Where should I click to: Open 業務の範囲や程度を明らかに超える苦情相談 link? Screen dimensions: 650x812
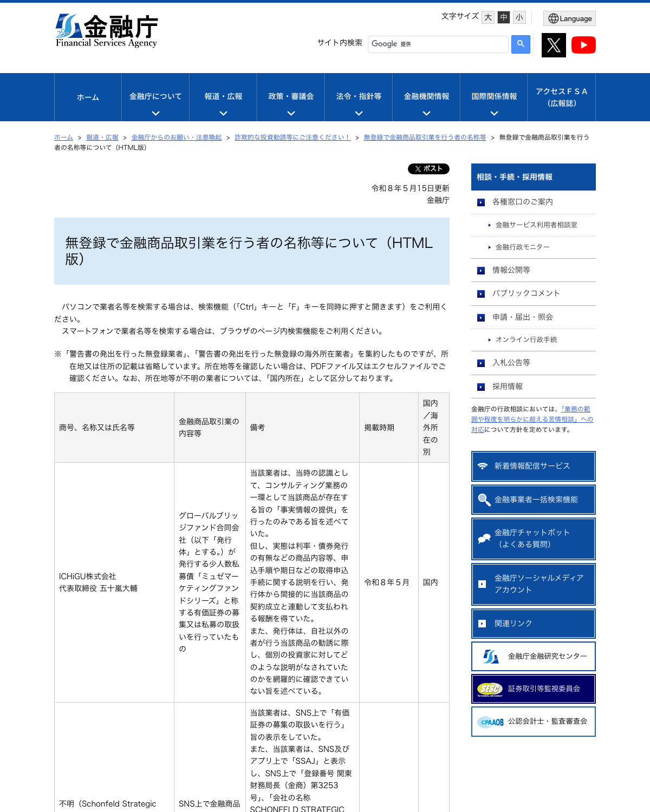point(532,420)
